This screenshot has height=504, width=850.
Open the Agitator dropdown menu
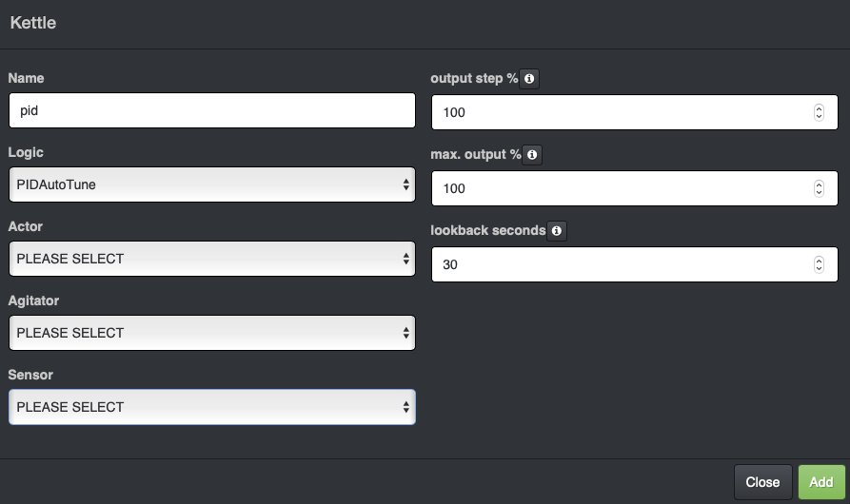[211, 333]
